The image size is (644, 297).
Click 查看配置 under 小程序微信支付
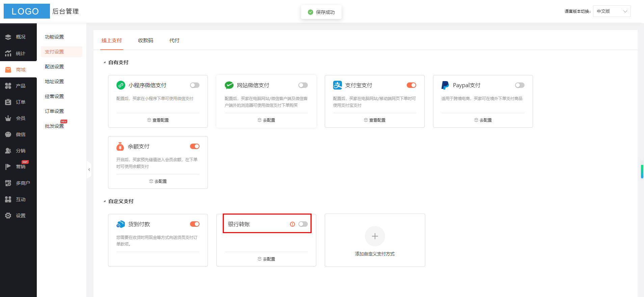click(x=158, y=120)
